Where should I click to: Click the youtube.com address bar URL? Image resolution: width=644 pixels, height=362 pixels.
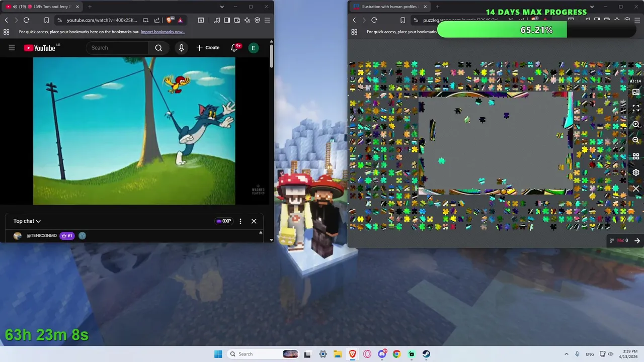pyautogui.click(x=102, y=20)
